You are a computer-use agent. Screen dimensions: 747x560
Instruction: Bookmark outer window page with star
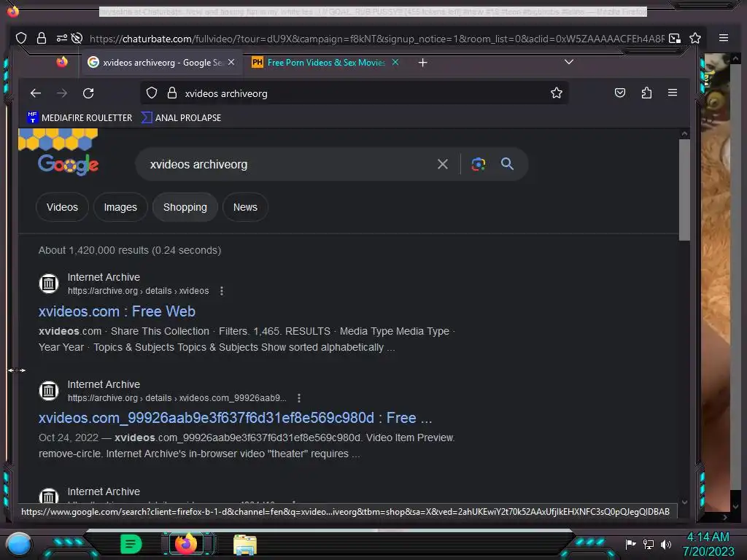coord(695,38)
